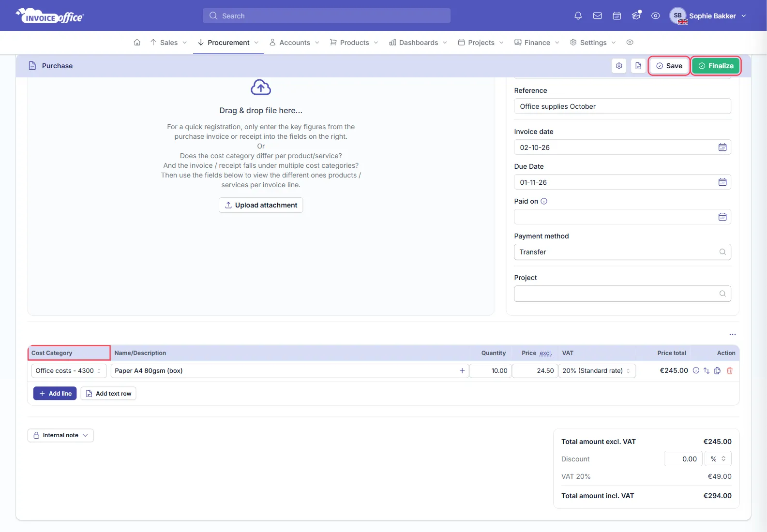
Task: Change the discount type % dropdown
Action: pyautogui.click(x=718, y=459)
